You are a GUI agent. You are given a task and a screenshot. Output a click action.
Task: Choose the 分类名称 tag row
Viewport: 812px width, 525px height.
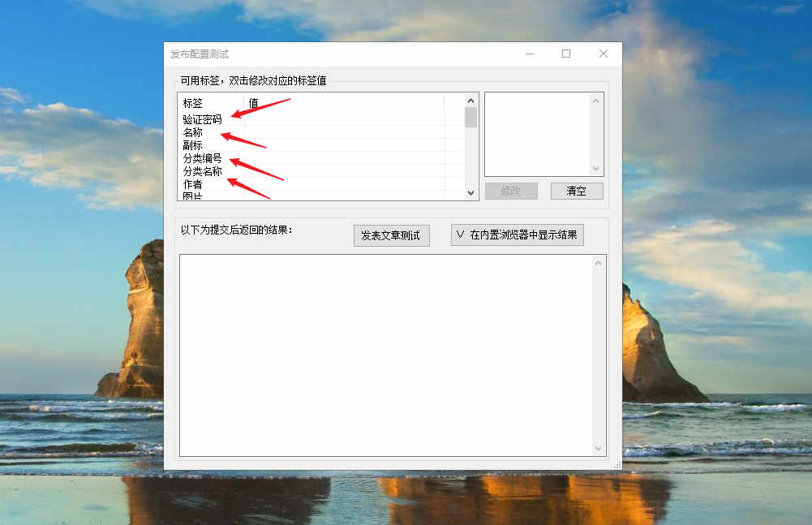(202, 171)
